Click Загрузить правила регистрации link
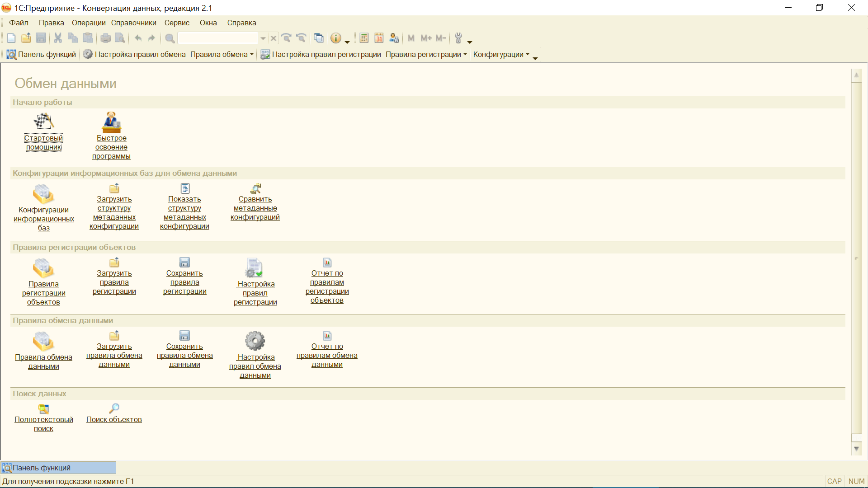Screen dimensions: 868x488 point(114,282)
